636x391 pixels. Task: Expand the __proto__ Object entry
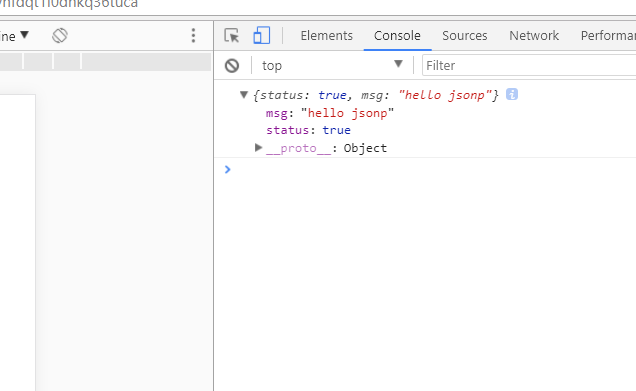tap(258, 147)
